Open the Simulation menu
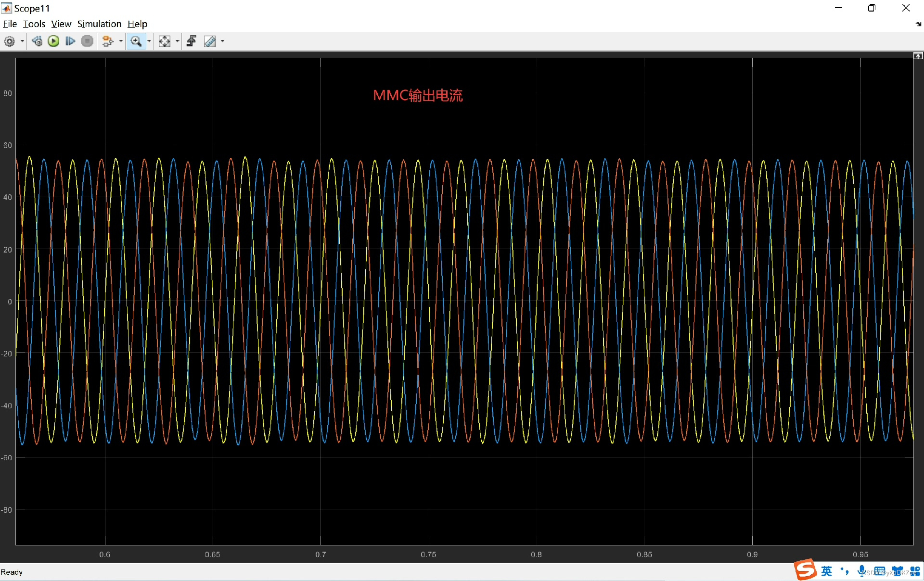Screen dimensions: 924x581 tap(99, 24)
